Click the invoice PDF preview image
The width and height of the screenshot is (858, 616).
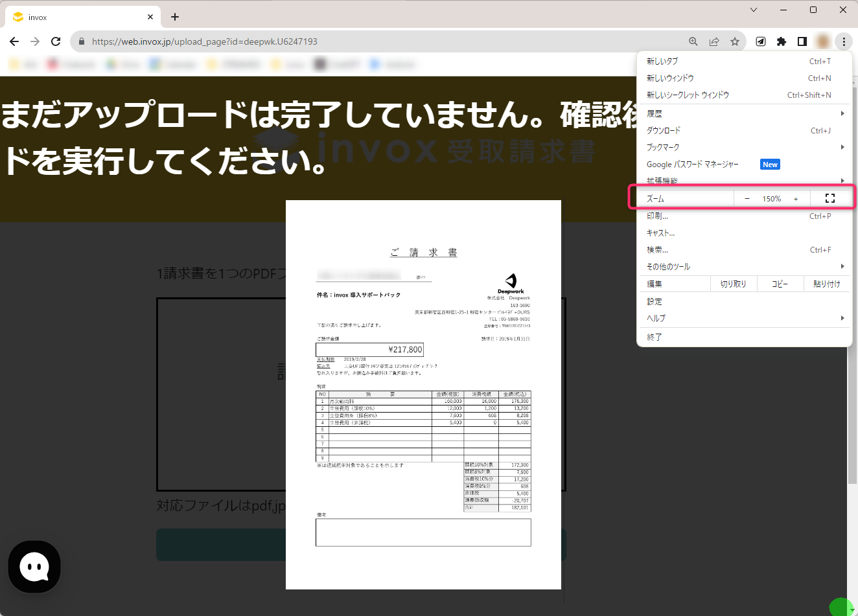click(x=423, y=394)
